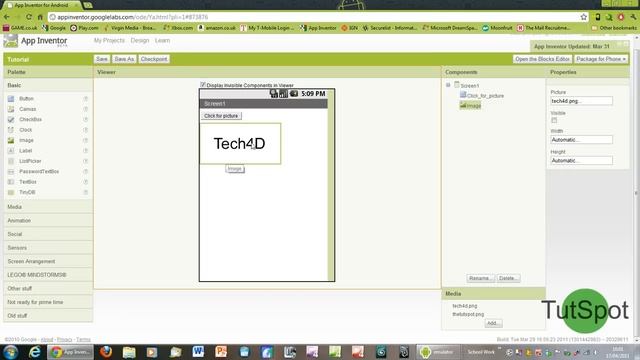Expand the Social palette section
The width and height of the screenshot is (640, 360).
48,234
